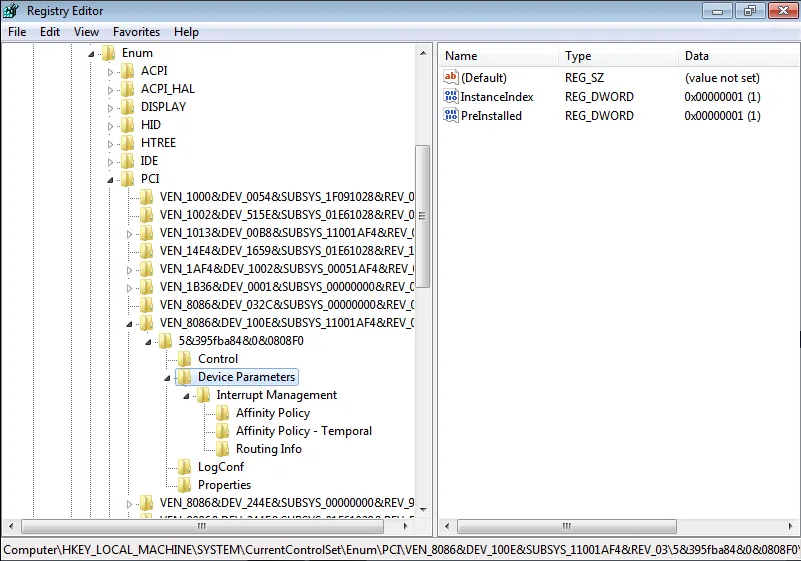The height and width of the screenshot is (561, 801).
Task: Expand the VEN_1B36&DEV_0001 tree node
Action: pos(129,288)
